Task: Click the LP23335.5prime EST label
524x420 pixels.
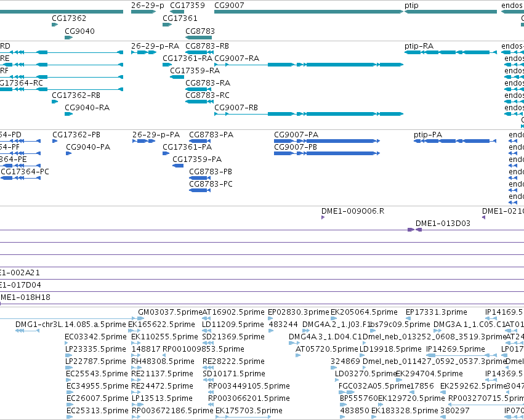Action: point(95,349)
